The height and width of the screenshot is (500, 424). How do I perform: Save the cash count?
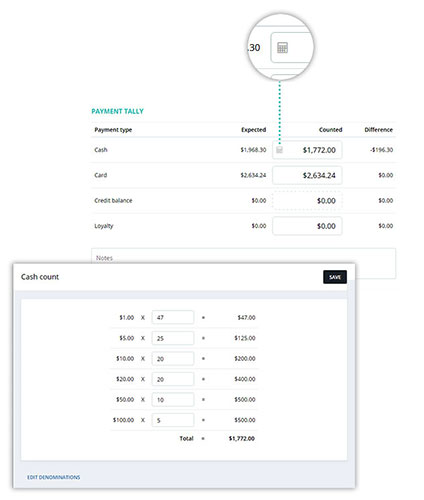point(335,277)
